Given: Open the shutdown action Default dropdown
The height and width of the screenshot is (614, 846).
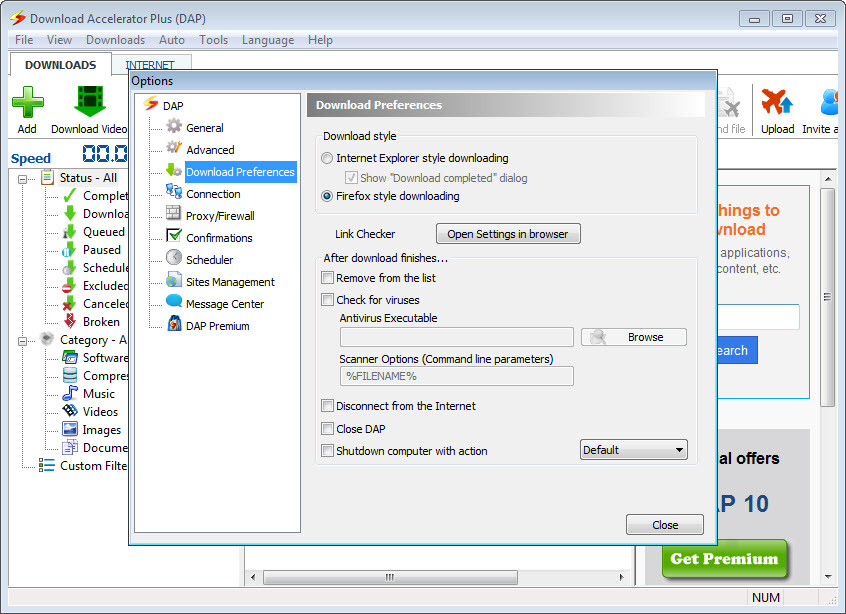Looking at the screenshot, I should (633, 449).
